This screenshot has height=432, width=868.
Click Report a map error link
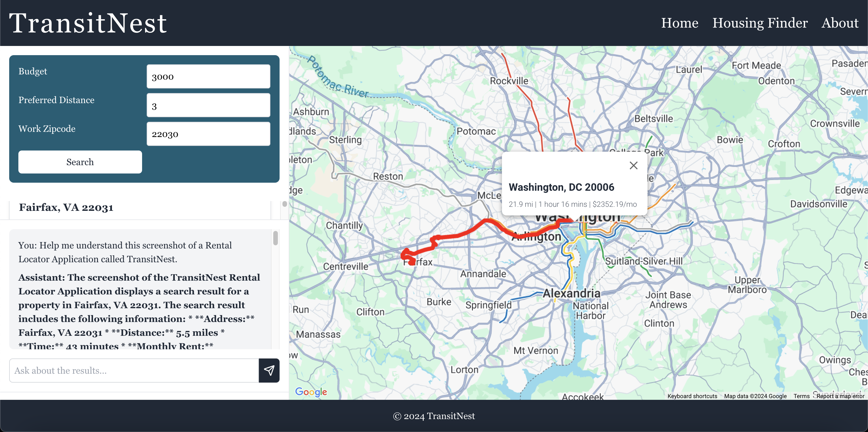(840, 396)
